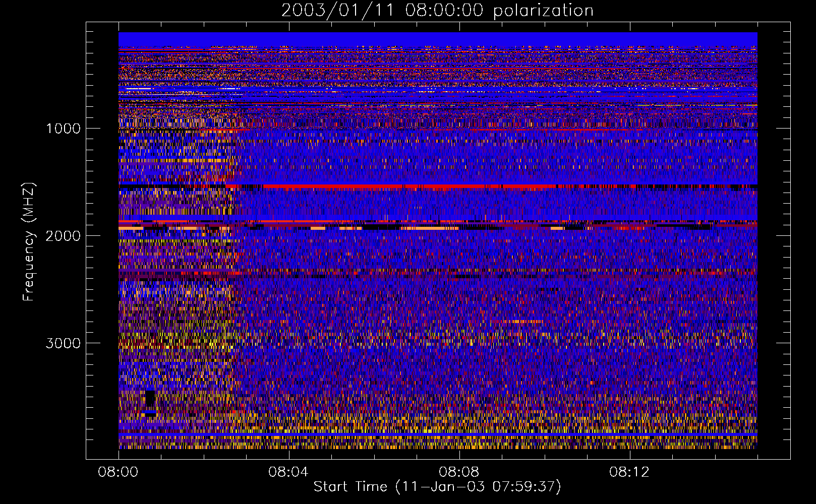Click the 08:12 time tick label

(629, 472)
